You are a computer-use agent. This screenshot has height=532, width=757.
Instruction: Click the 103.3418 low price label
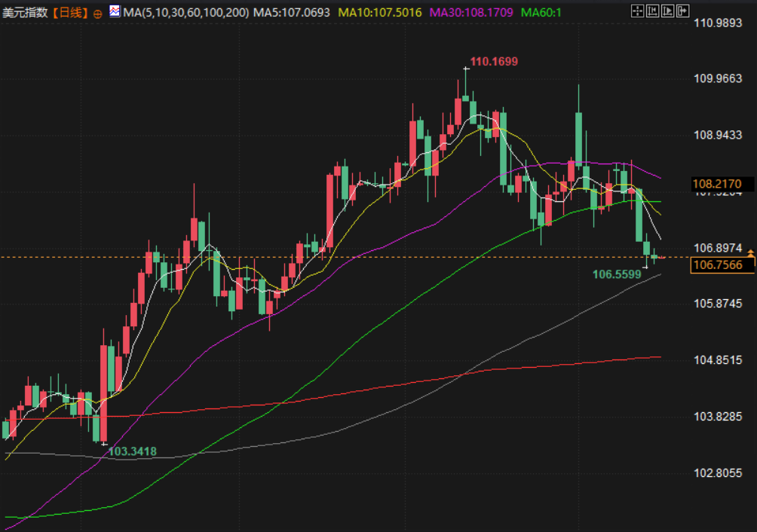[132, 451]
